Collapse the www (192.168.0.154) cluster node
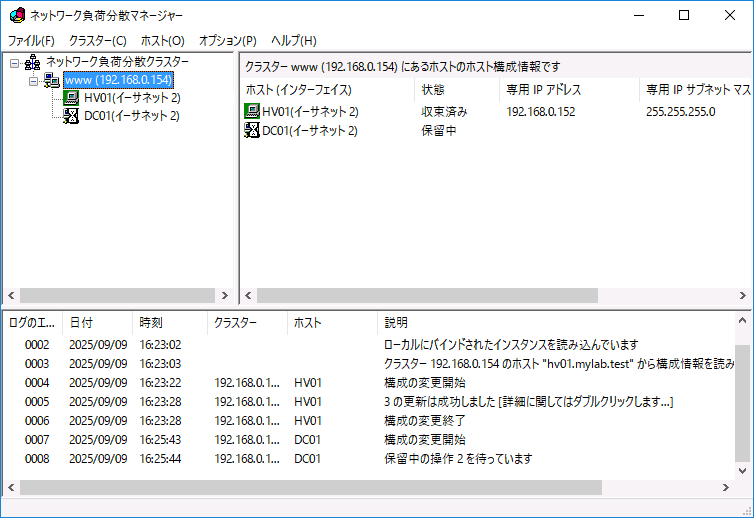Viewport: 754px width, 518px height. (x=33, y=80)
